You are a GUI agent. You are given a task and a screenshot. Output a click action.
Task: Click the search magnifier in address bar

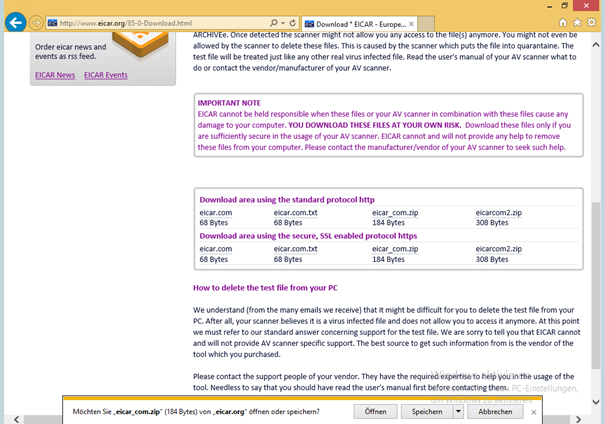(274, 23)
